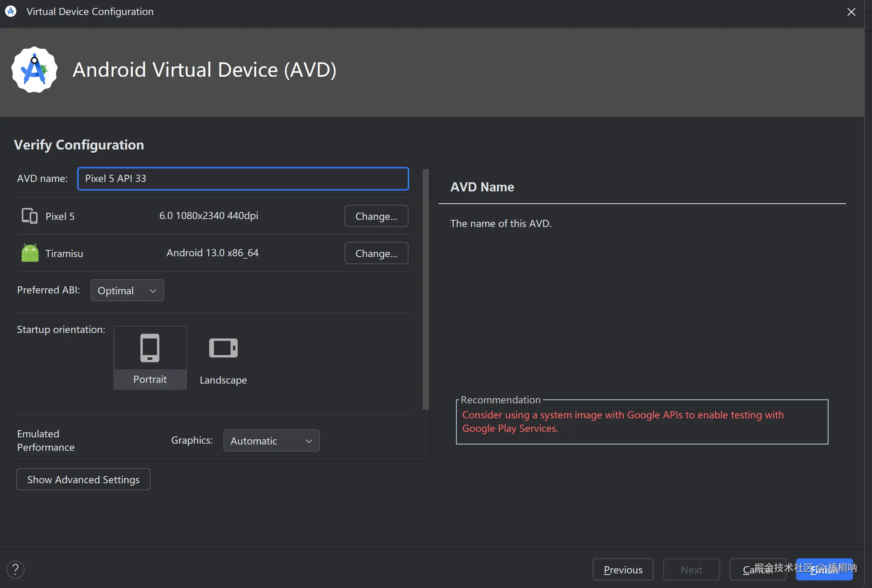This screenshot has width=872, height=588.
Task: Click the large AVD compass logo in the header
Action: (34, 70)
